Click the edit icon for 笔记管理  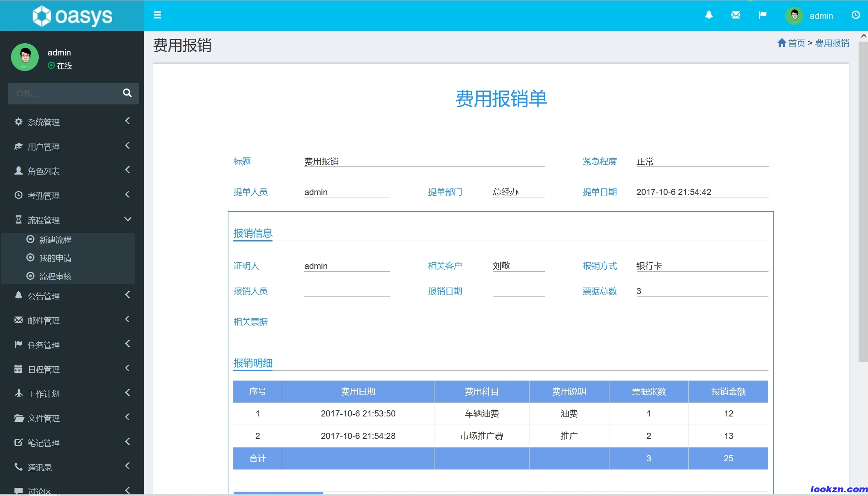18,442
